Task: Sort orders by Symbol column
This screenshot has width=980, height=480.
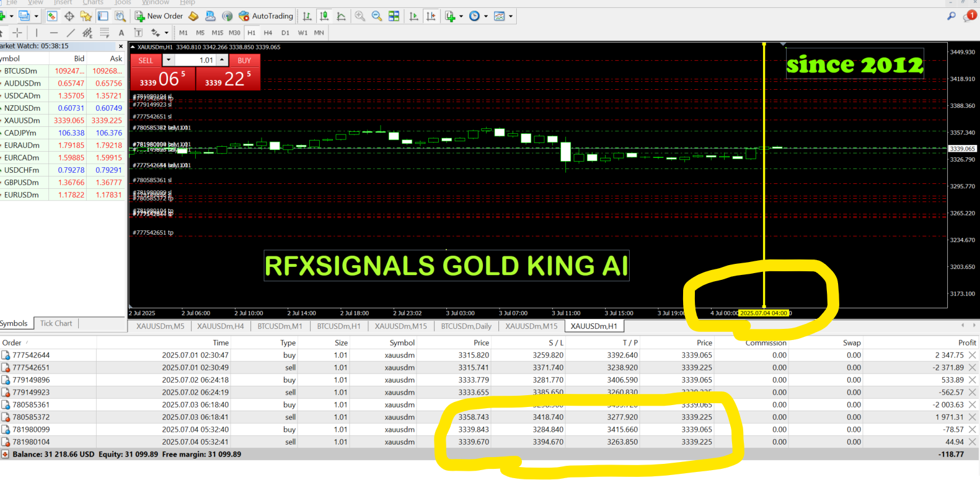Action: point(402,343)
